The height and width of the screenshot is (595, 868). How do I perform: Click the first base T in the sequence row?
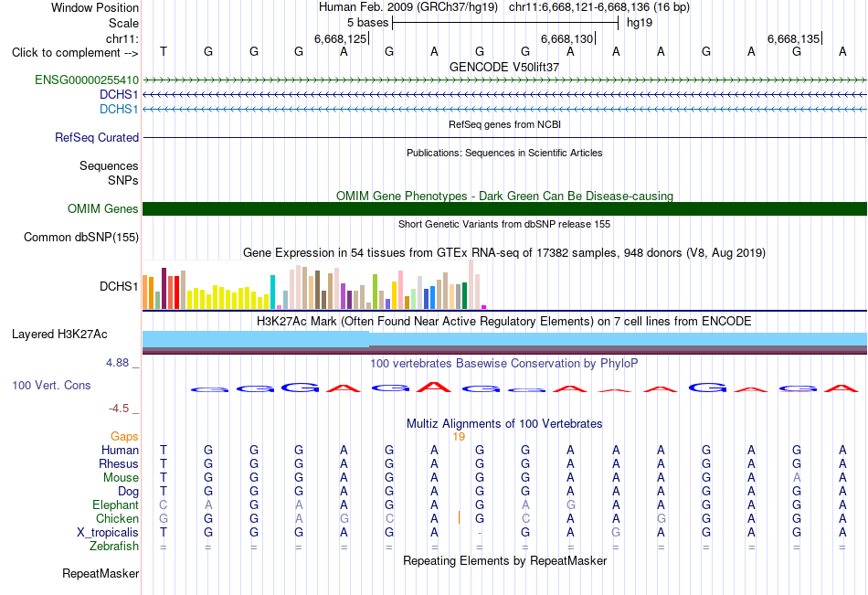coord(164,51)
